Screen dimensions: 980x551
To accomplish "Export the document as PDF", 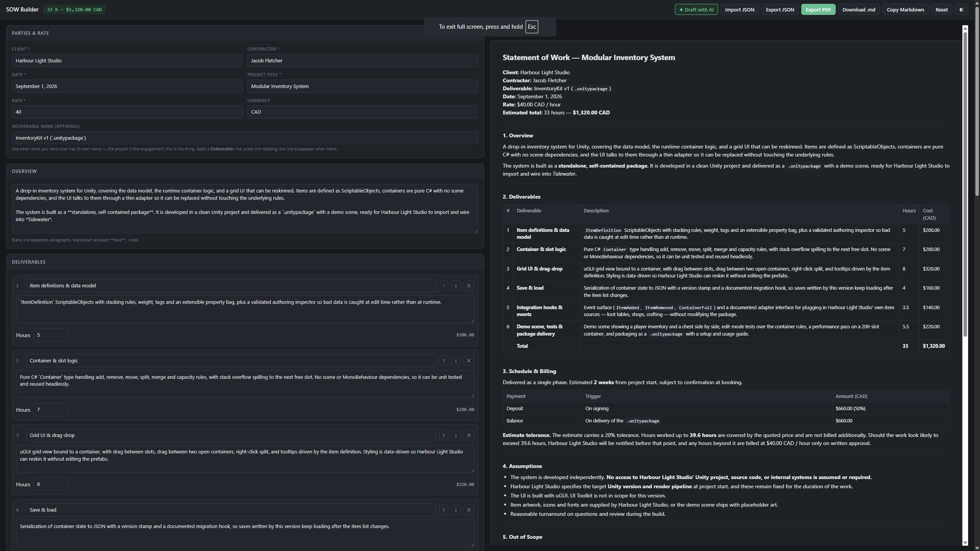I will coord(818,10).
